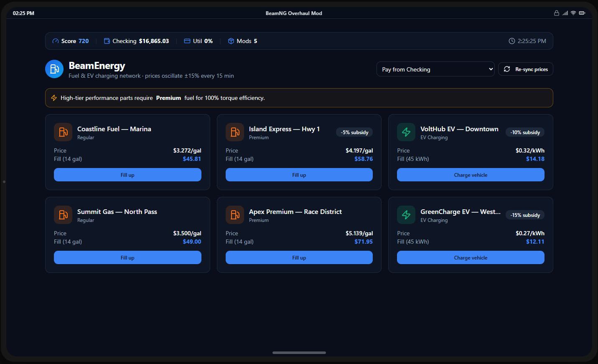Click the $0.32/kWh price
Image resolution: width=598 pixels, height=364 pixels.
(x=530, y=150)
